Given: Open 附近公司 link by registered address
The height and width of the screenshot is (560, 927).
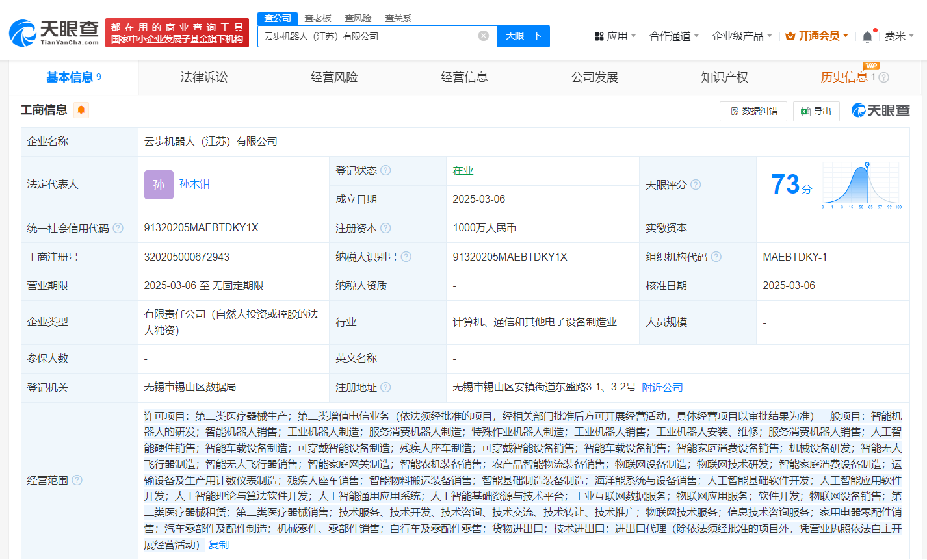Looking at the screenshot, I should (x=662, y=388).
